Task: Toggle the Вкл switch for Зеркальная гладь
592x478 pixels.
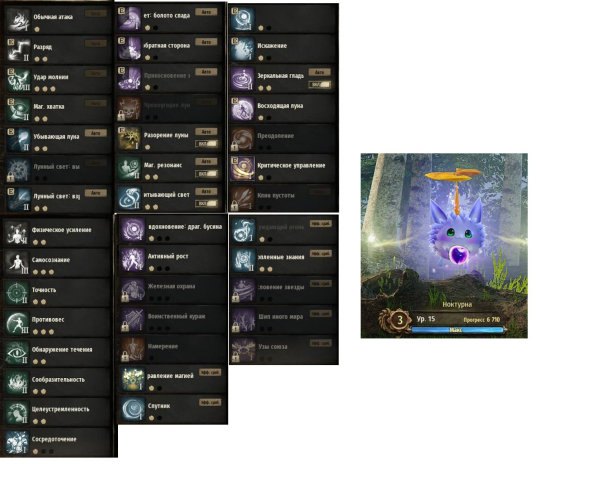Action: pos(319,85)
